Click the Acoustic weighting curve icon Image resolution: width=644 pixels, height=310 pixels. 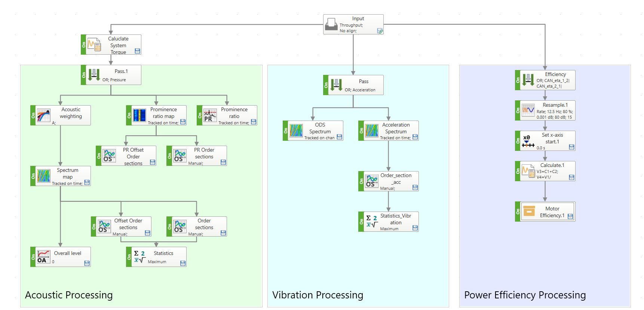click(x=43, y=115)
